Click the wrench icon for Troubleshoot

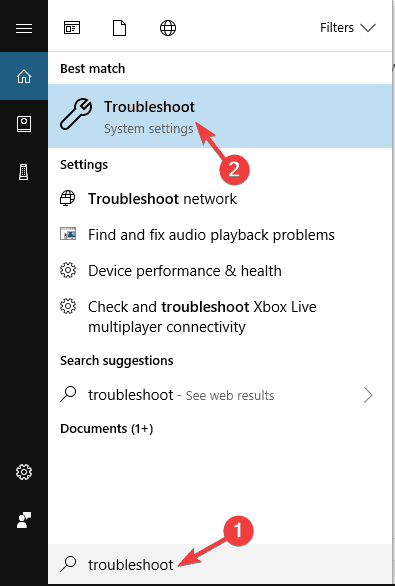pyautogui.click(x=76, y=114)
